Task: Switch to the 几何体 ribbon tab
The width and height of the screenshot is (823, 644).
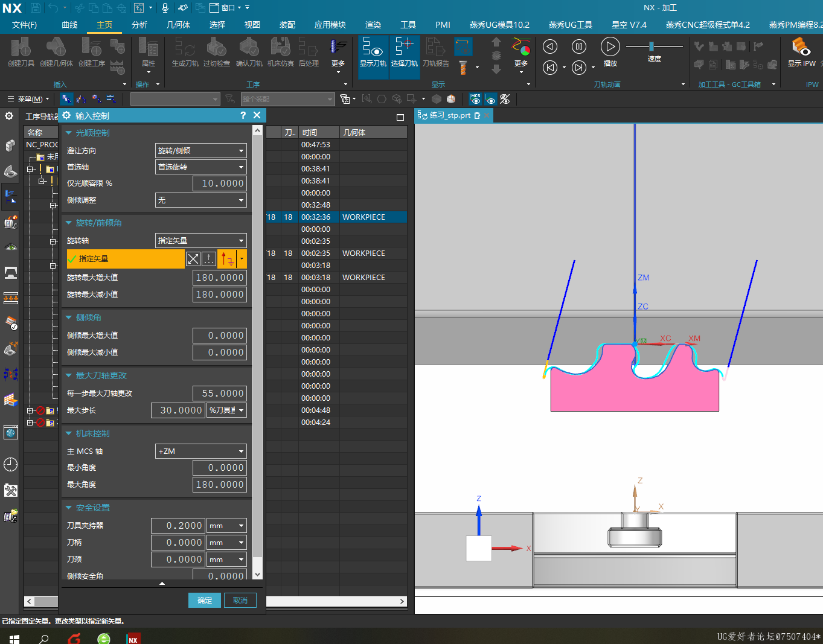Action: (178, 25)
